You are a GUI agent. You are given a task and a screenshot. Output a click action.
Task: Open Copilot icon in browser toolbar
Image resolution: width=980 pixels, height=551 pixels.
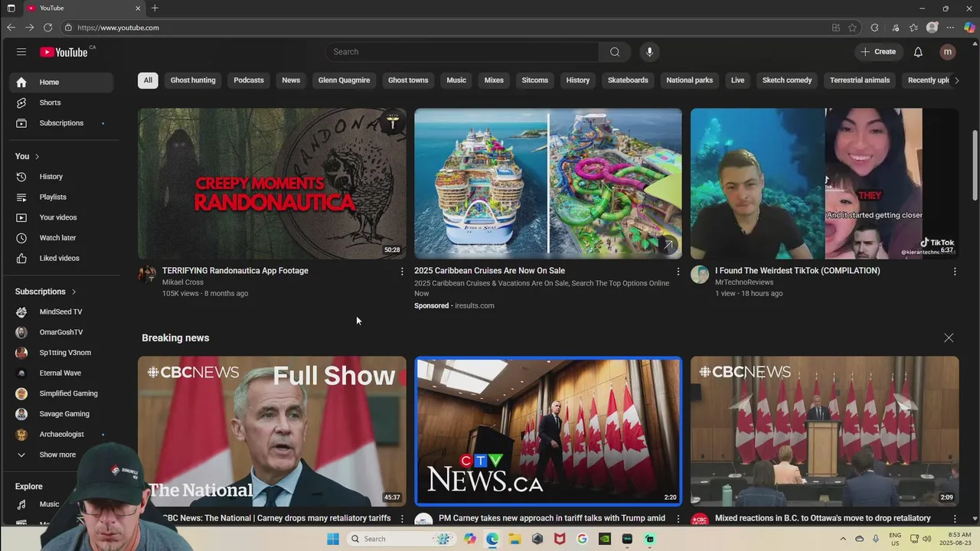[969, 28]
